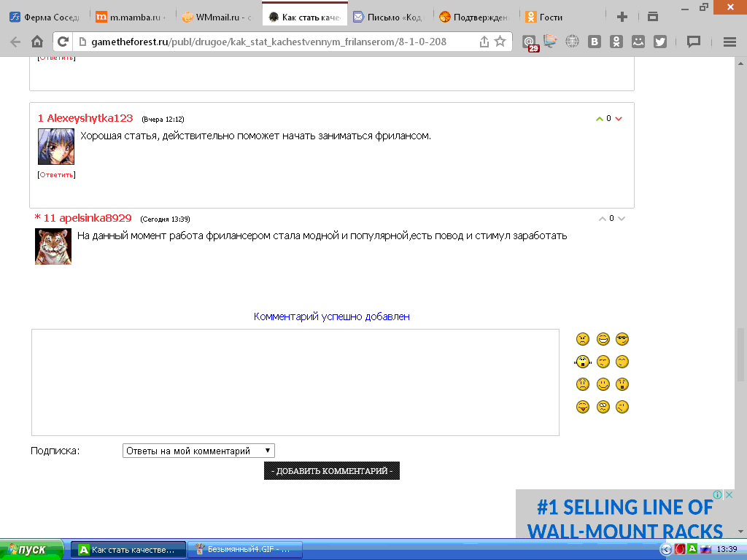Viewport: 747px width, 560px height.
Task: Open a new tab with the plus button
Action: point(622,17)
